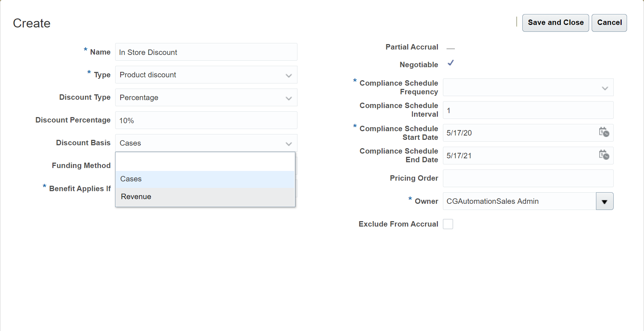Select Cases from the dropdown list
644x331 pixels.
click(x=205, y=179)
